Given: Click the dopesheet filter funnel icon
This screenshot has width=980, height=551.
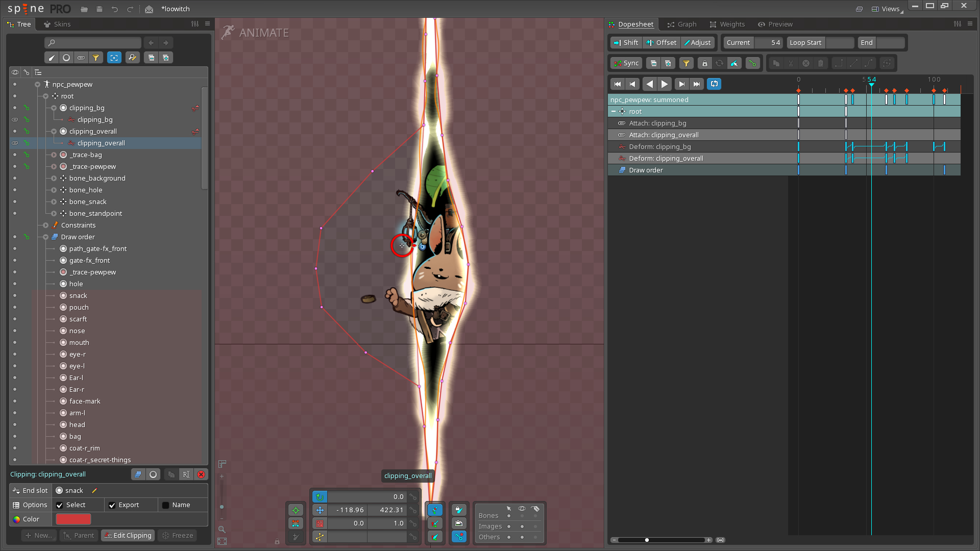Looking at the screenshot, I should 686,63.
